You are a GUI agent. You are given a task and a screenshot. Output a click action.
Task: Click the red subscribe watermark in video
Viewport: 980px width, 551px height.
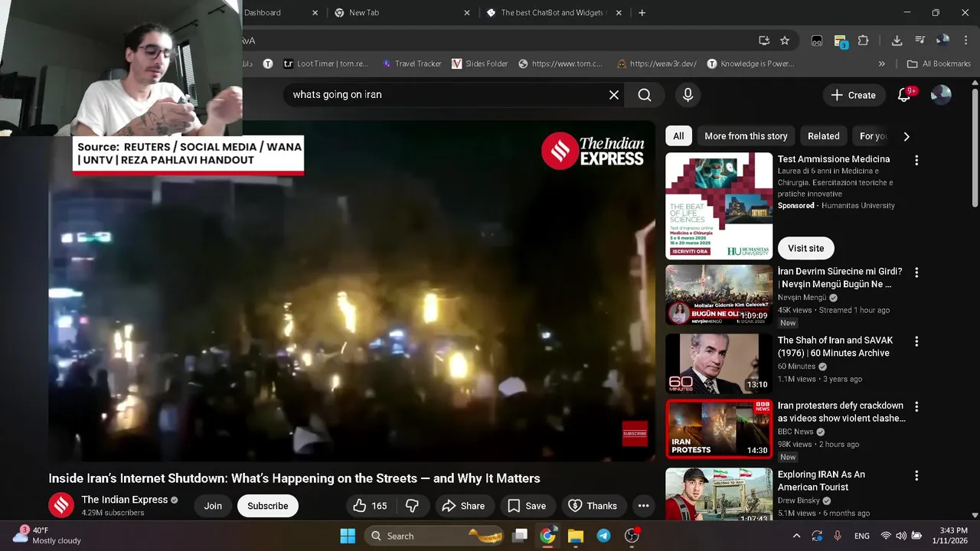click(635, 434)
